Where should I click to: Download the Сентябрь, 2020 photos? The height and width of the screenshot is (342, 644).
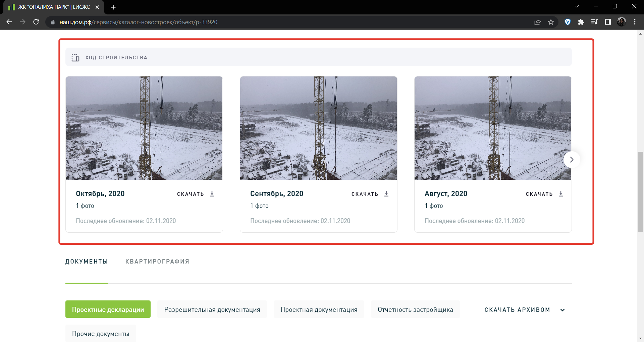coord(370,194)
